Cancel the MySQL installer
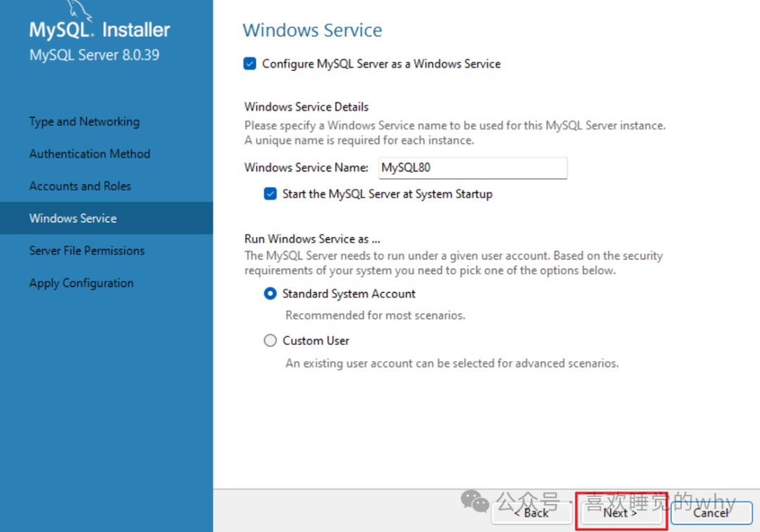The height and width of the screenshot is (532, 760). 711,512
